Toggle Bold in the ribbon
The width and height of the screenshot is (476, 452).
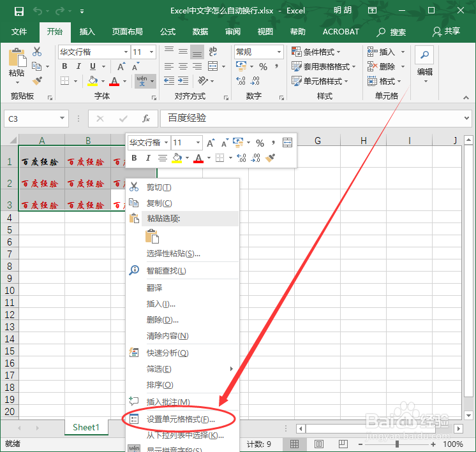click(64, 66)
